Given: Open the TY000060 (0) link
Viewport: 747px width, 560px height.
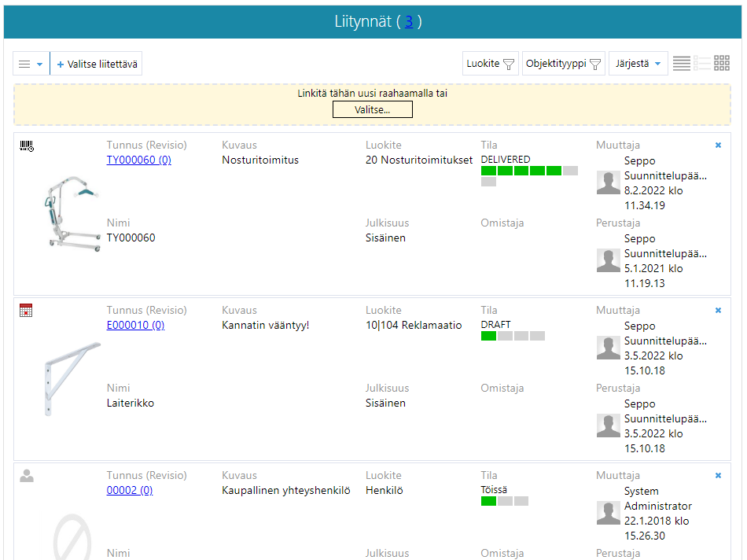Looking at the screenshot, I should (139, 160).
